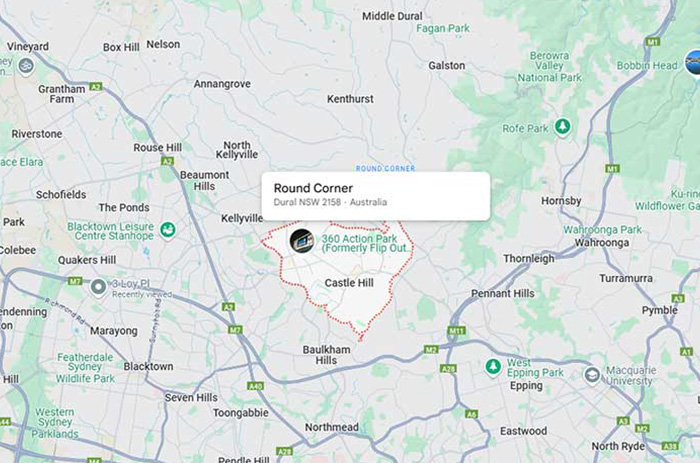Click the M2 motorway shield near Baulkham Hills
Screen dimensions: 700x463
[x=431, y=350]
